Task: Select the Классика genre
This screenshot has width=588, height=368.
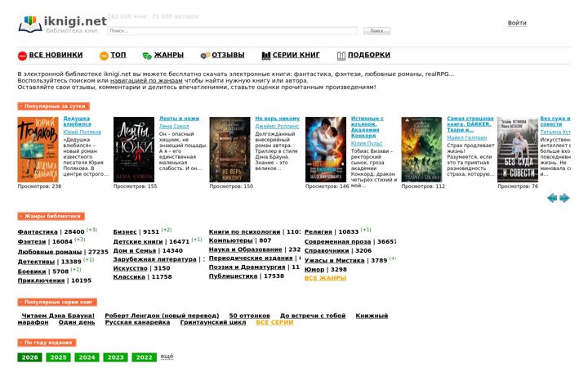Action: (x=129, y=277)
